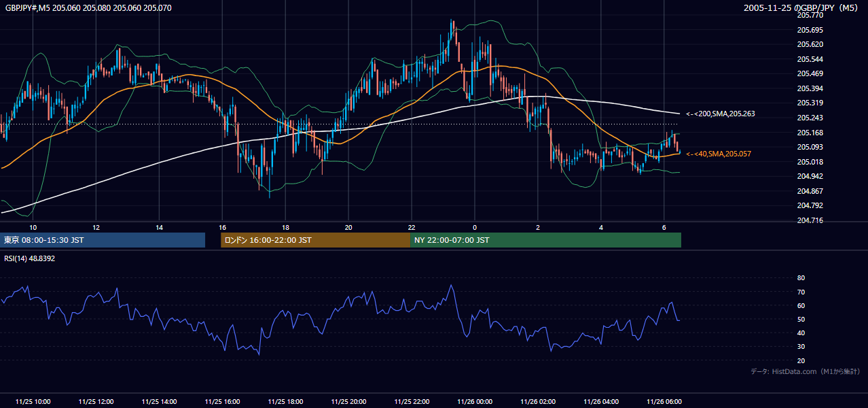Click price axis value 205.093
868x408 pixels.
(810, 147)
